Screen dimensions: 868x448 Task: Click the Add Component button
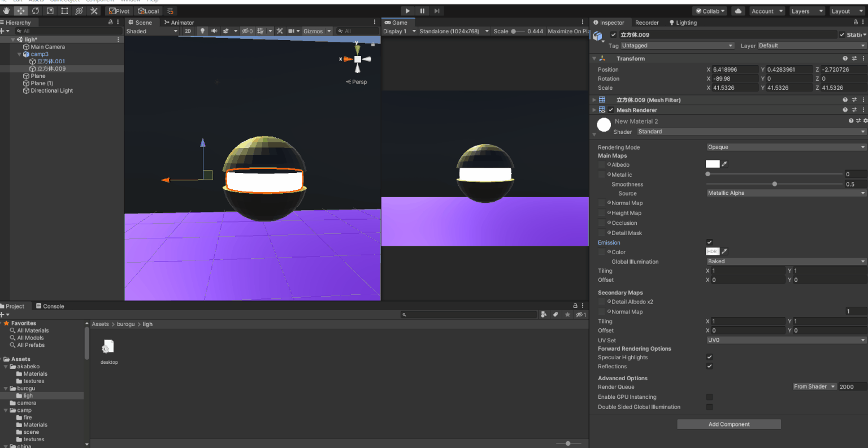coord(729,424)
